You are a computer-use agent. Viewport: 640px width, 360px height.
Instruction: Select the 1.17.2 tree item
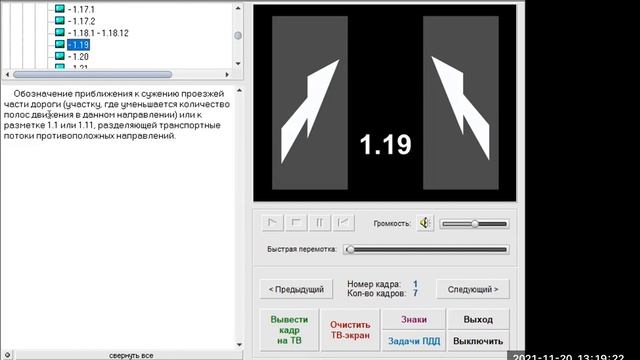(x=82, y=21)
